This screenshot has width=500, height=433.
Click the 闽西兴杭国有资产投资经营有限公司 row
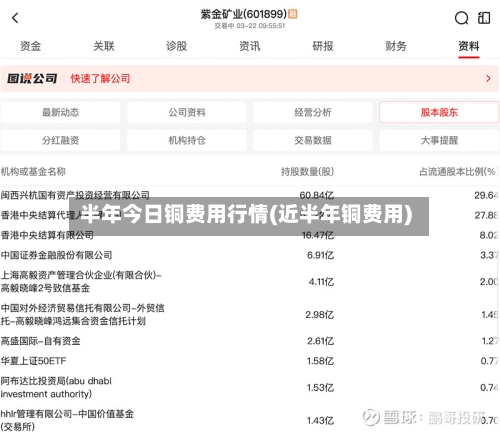250,195
